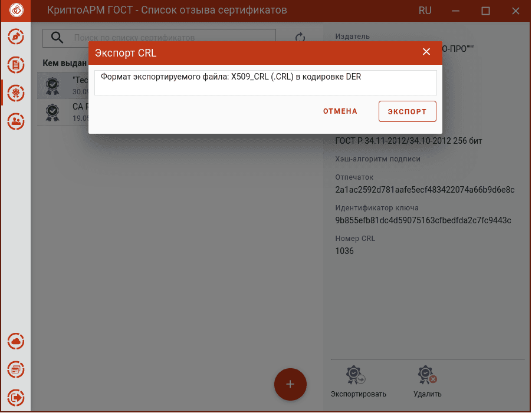
Task: Click the export format text box in the dialog
Action: click(265, 82)
